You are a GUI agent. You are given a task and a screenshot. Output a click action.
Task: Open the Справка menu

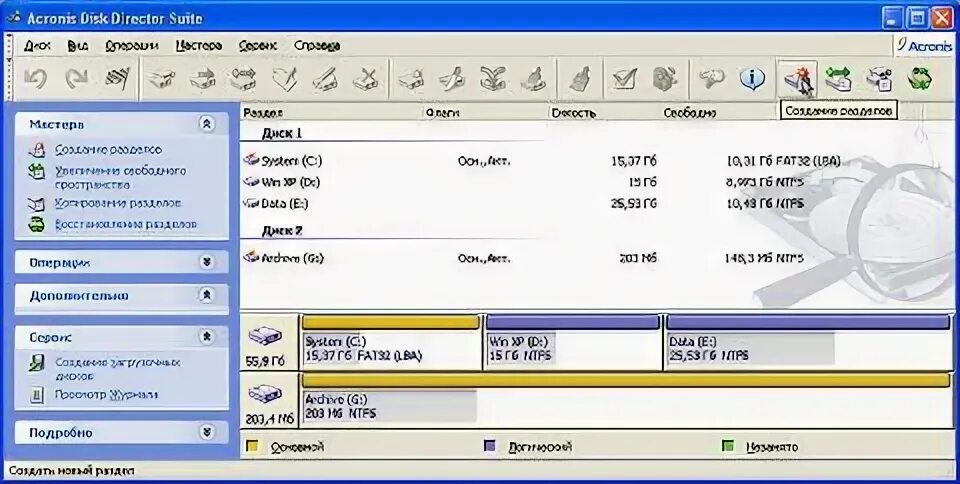[x=317, y=46]
